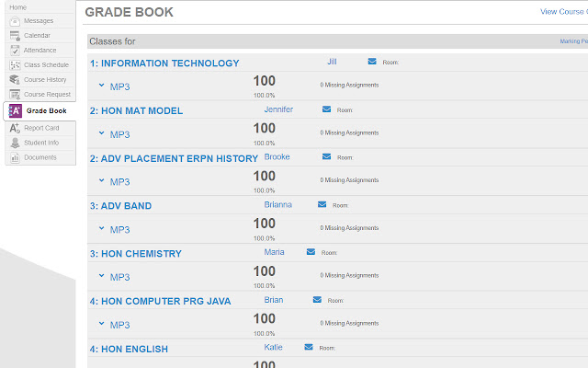This screenshot has width=588, height=368.
Task: Expand MP3 chevron under HON MAT MODEL
Action: (102, 133)
